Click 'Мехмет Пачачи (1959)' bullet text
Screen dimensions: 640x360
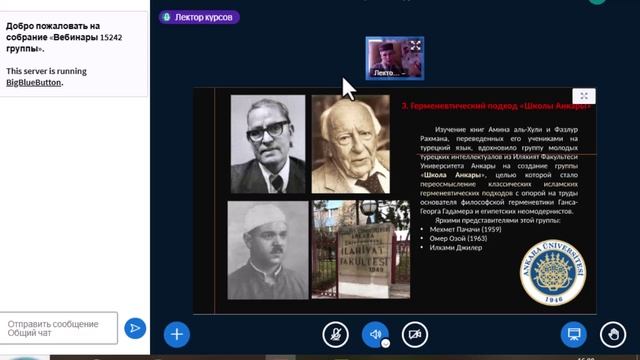[465, 229]
